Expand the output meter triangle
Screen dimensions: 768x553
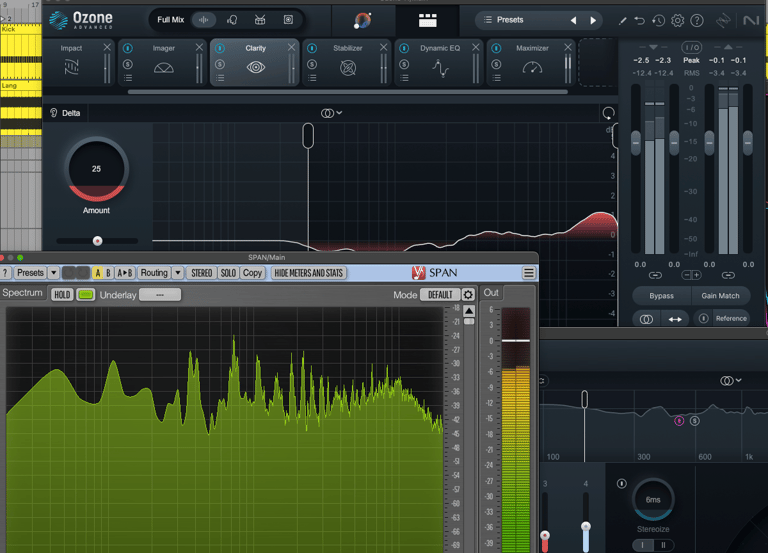click(728, 47)
